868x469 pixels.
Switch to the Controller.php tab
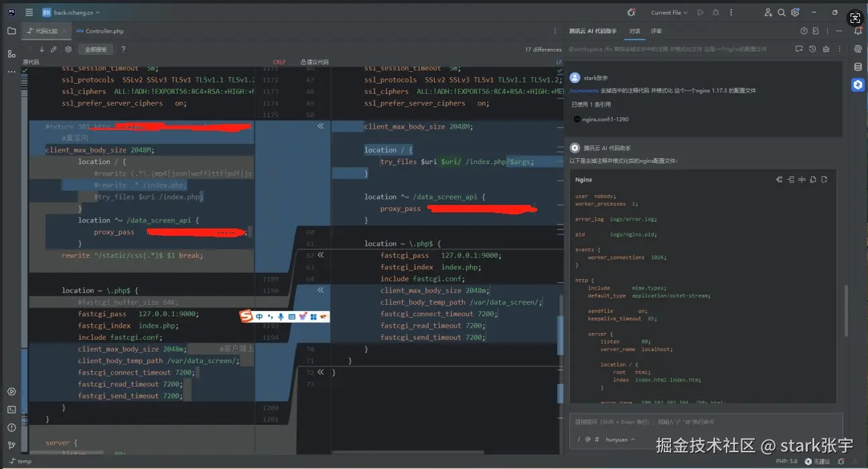click(x=100, y=31)
